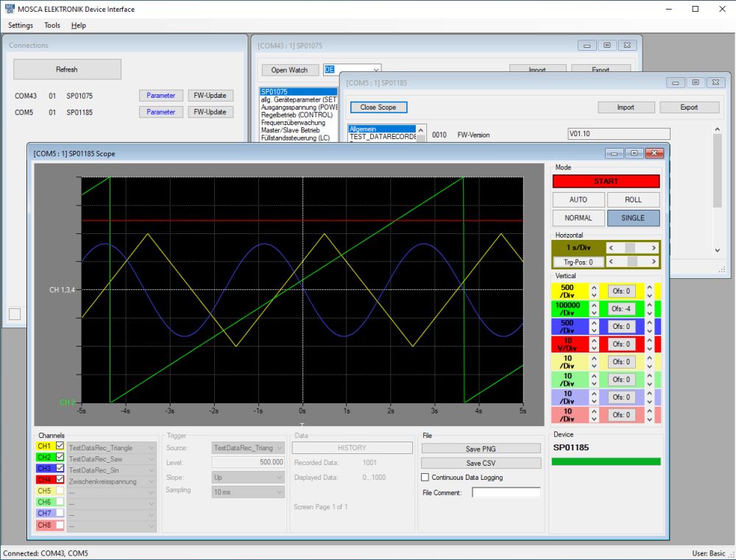The height and width of the screenshot is (560, 736).
Task: Select Allgemein in the SP01185 list
Action: pyautogui.click(x=382, y=129)
